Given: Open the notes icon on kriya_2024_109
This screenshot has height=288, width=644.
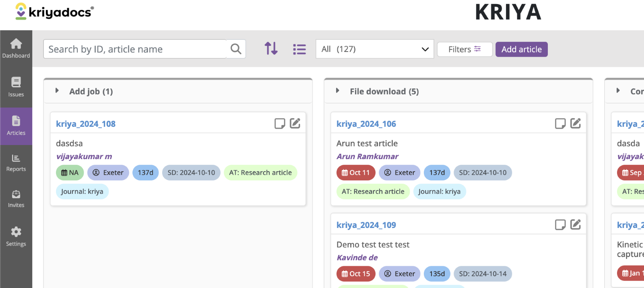Looking at the screenshot, I should (560, 224).
